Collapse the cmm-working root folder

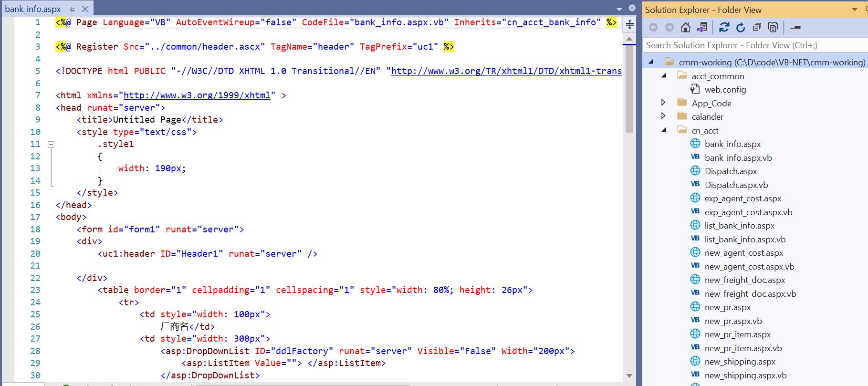pyautogui.click(x=651, y=62)
